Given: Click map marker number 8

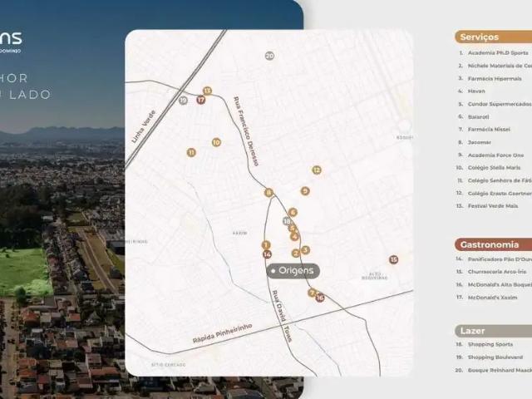Looking at the screenshot, I should coord(268,193).
